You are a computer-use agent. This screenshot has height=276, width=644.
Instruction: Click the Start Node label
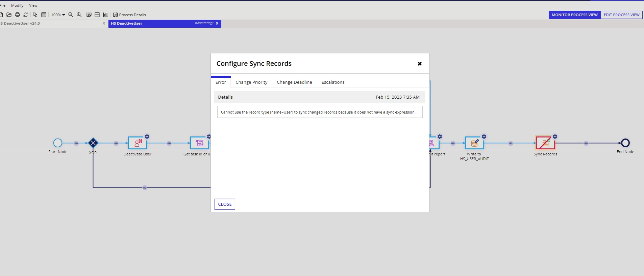[x=58, y=152]
